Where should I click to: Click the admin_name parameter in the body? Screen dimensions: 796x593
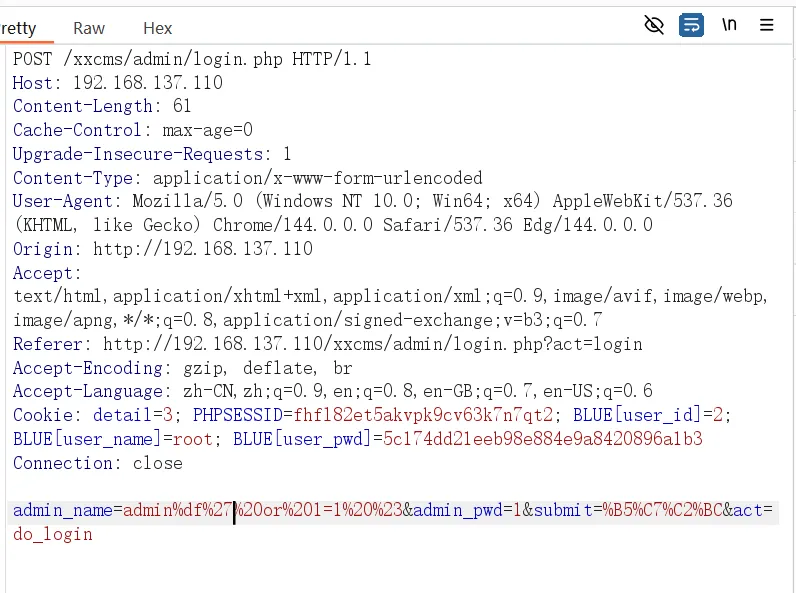tap(62, 510)
